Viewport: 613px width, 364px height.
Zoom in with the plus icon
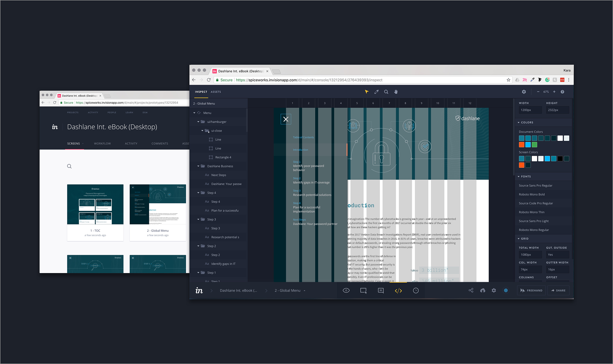coord(554,92)
